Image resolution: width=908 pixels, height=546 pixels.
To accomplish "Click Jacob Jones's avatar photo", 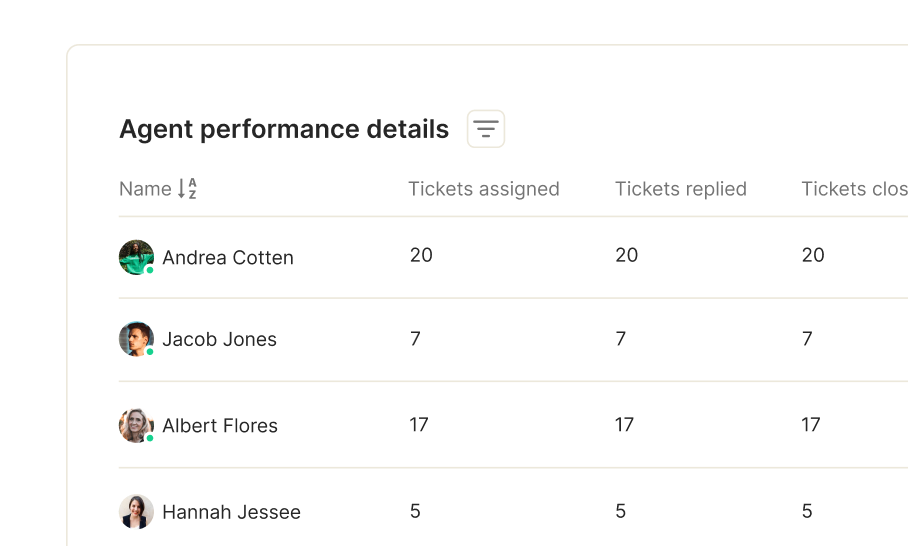I will click(136, 339).
